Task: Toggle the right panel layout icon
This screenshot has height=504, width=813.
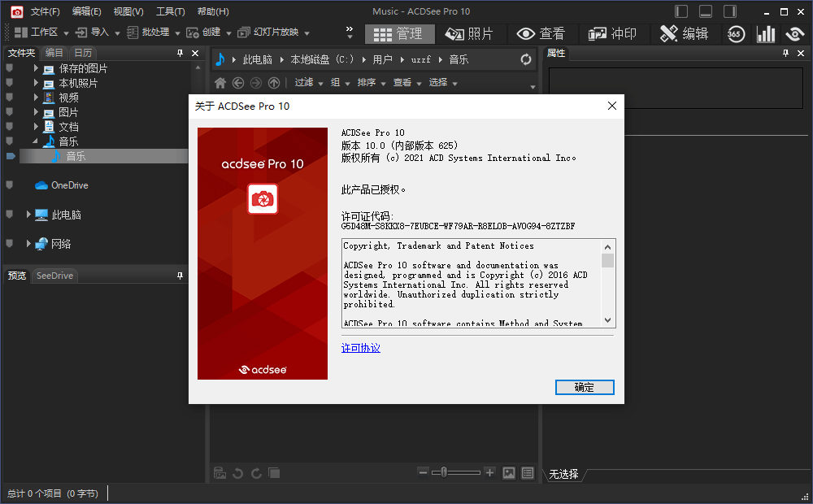Action: coord(730,11)
